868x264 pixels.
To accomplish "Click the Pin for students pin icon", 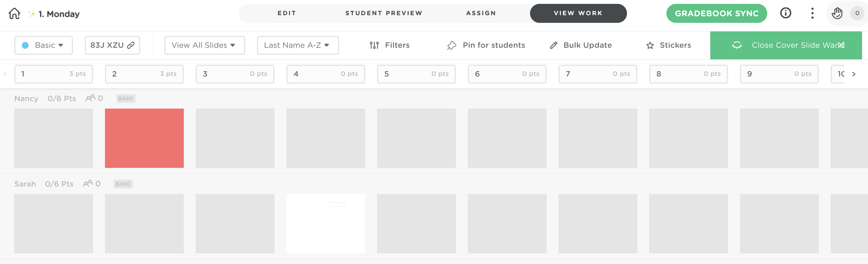I will coord(451,45).
